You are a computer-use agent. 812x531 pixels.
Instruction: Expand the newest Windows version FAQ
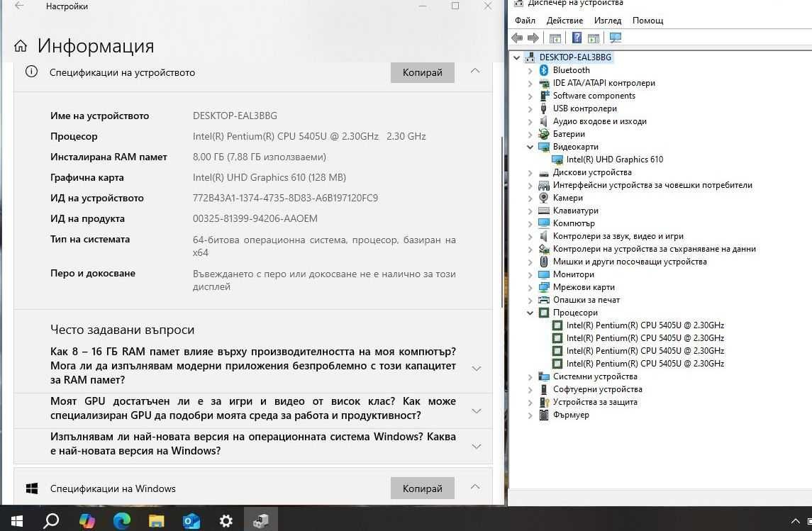(477, 446)
